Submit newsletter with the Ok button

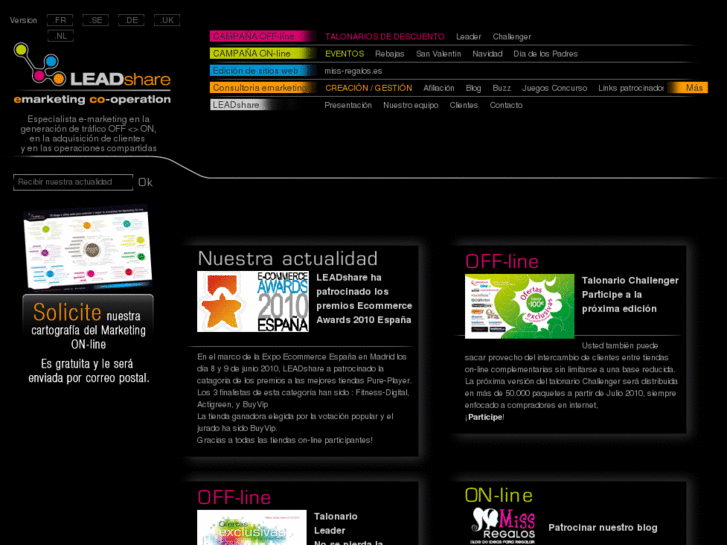[145, 182]
